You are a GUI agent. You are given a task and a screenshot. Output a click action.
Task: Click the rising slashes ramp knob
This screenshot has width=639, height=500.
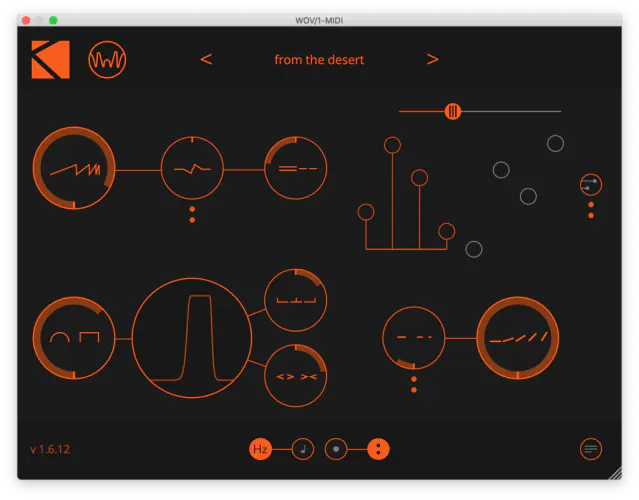pyautogui.click(x=518, y=338)
